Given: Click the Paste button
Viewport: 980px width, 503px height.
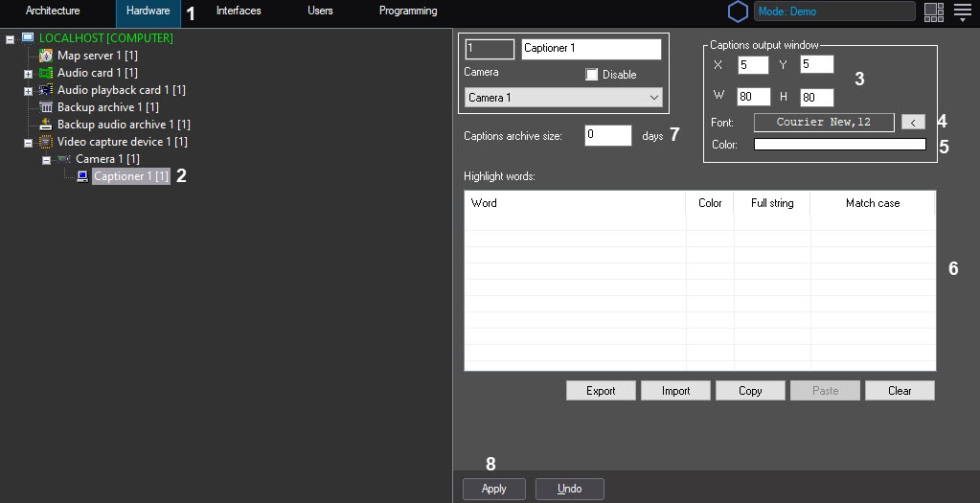Looking at the screenshot, I should pyautogui.click(x=825, y=391).
